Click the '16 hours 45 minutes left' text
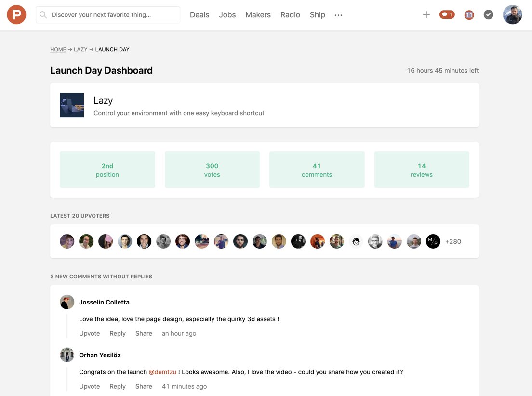 click(443, 71)
